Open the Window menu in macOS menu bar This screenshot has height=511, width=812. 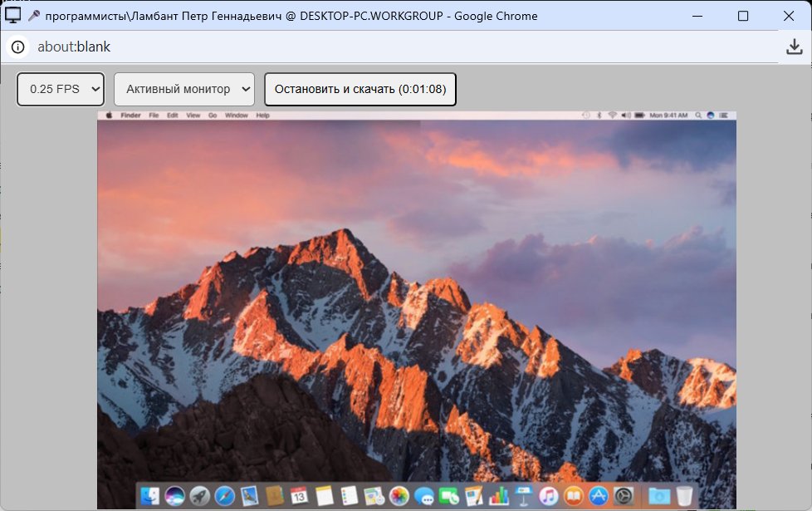coord(236,115)
